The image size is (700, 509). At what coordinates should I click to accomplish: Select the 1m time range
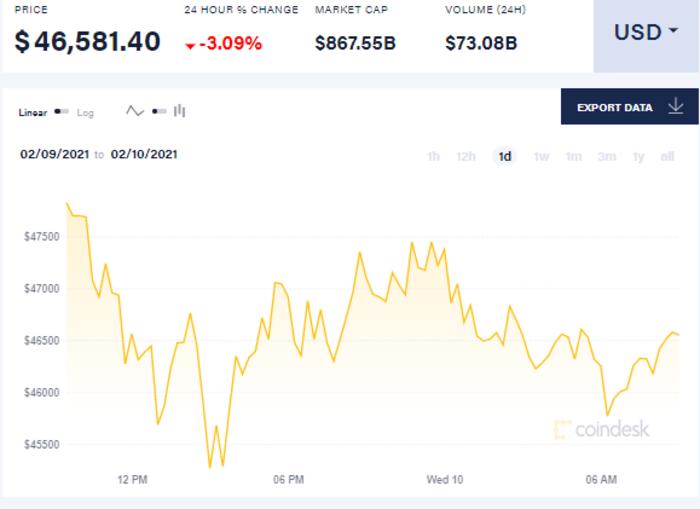tap(573, 156)
